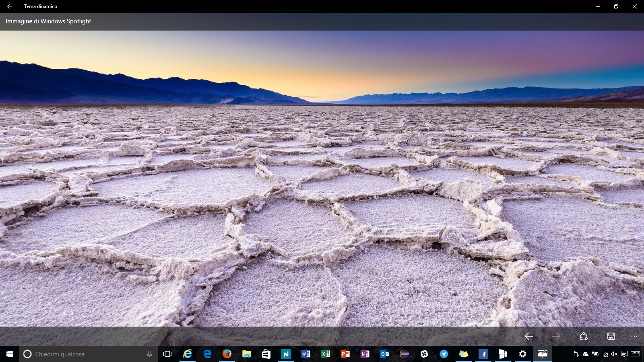Launch Outlook from the taskbar
The image size is (644, 362).
pos(385,354)
